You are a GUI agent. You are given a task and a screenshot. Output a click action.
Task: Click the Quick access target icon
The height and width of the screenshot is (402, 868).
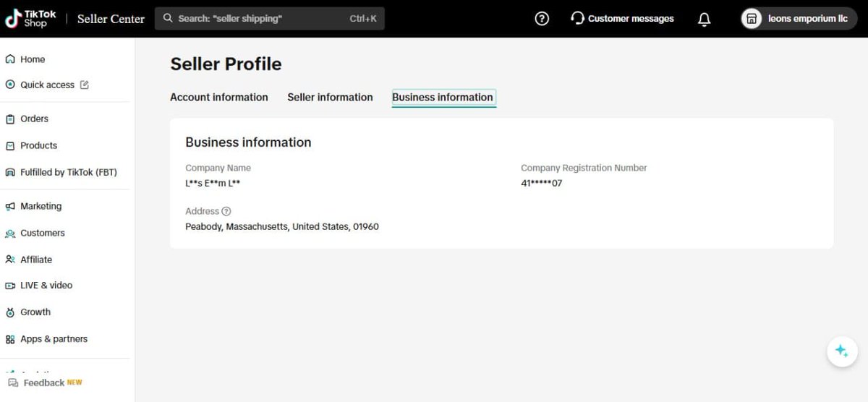coord(10,85)
